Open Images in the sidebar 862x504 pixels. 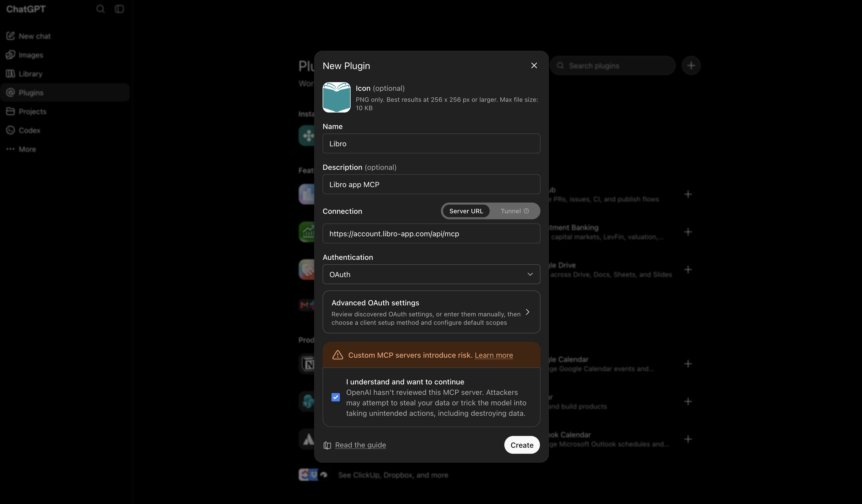pos(65,55)
